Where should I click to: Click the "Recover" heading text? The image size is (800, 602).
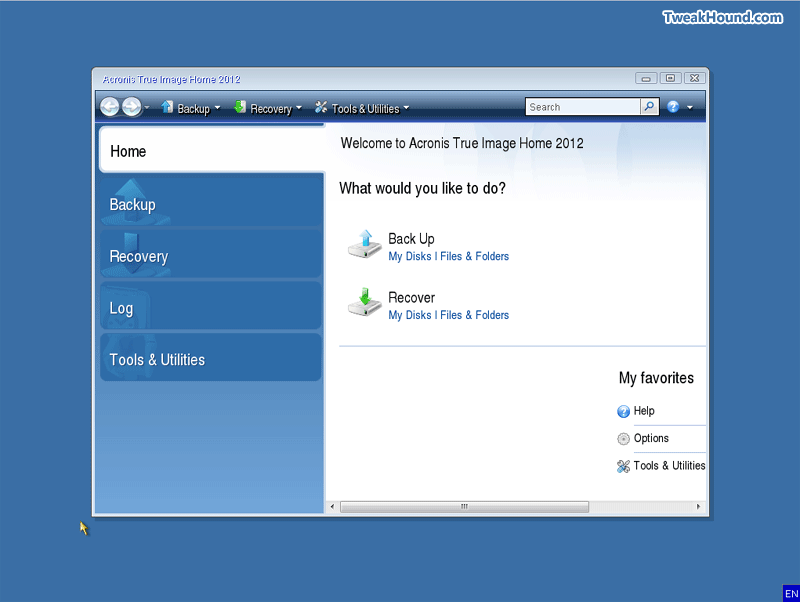tap(411, 297)
